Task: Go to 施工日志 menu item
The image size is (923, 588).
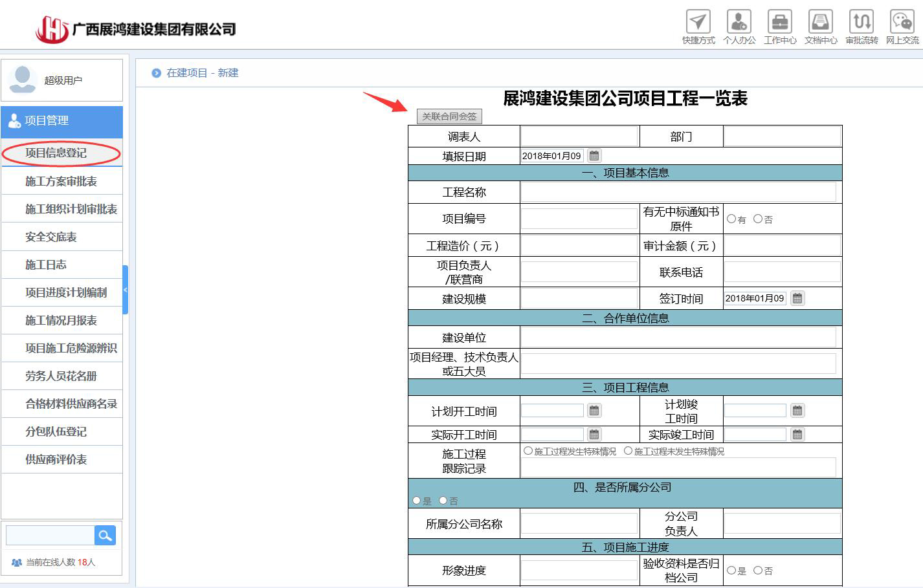Action: point(46,265)
